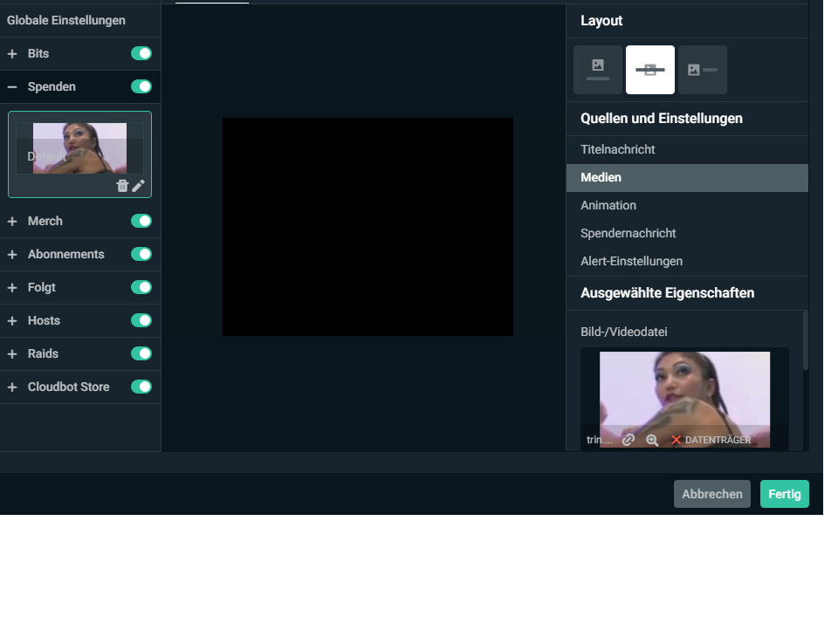Collapse the Spenden section
The width and height of the screenshot is (838, 644).
point(12,87)
